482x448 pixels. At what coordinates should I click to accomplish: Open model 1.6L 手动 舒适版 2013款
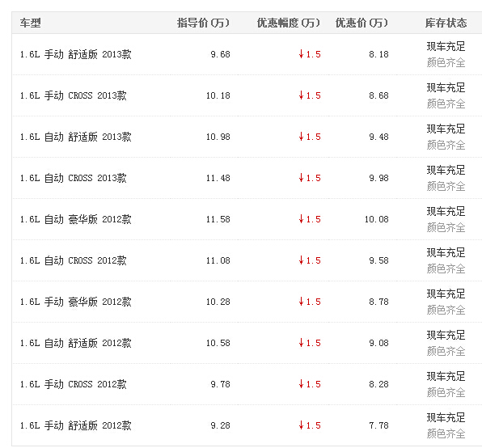click(x=76, y=54)
